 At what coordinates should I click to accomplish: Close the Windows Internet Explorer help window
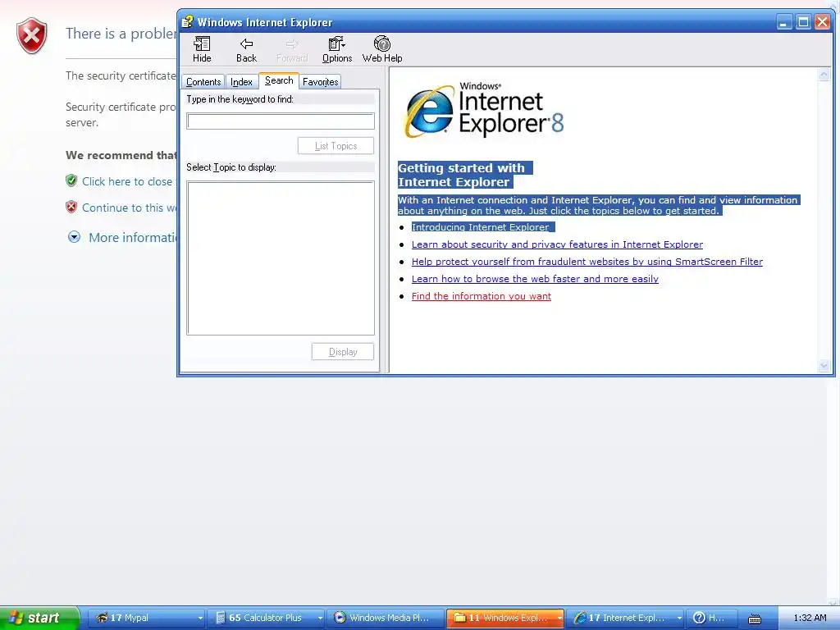click(x=822, y=22)
